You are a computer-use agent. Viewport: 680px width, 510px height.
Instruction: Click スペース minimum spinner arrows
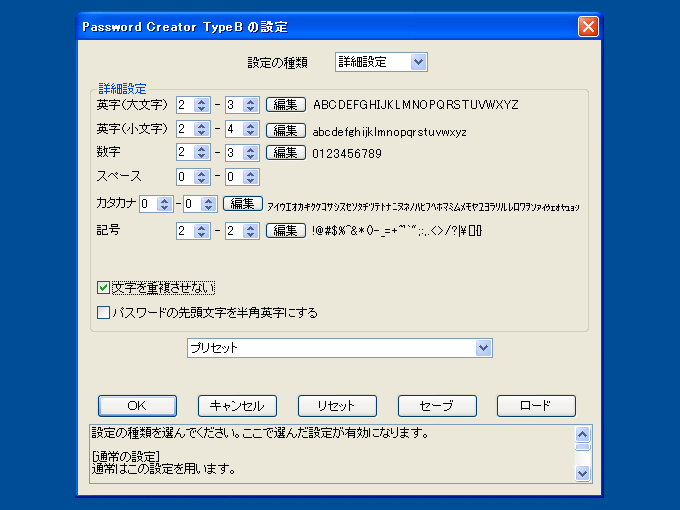[202, 177]
